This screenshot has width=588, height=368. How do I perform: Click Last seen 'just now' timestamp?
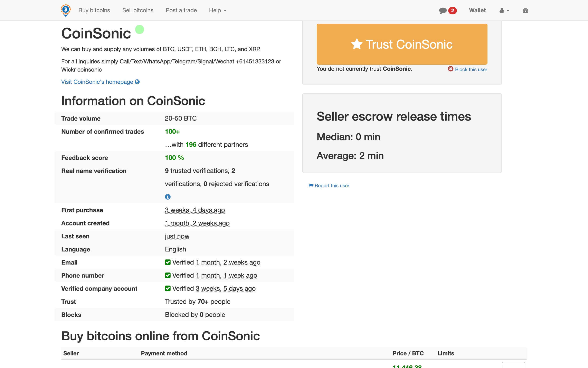pyautogui.click(x=177, y=236)
